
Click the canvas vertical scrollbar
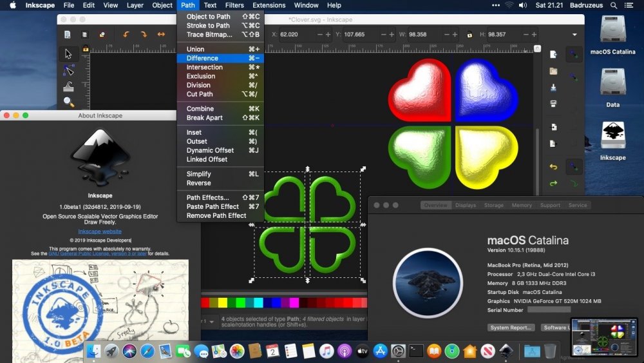tap(538, 161)
